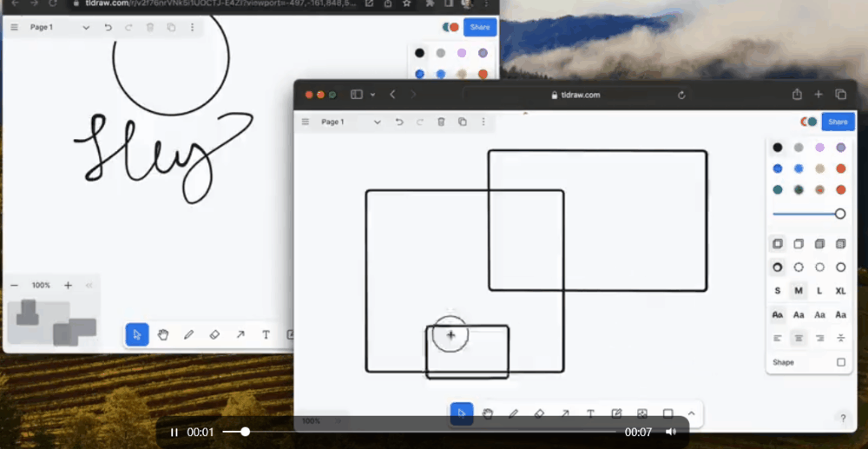The height and width of the screenshot is (449, 868).
Task: Click the trash icon in front window
Action: pos(441,122)
